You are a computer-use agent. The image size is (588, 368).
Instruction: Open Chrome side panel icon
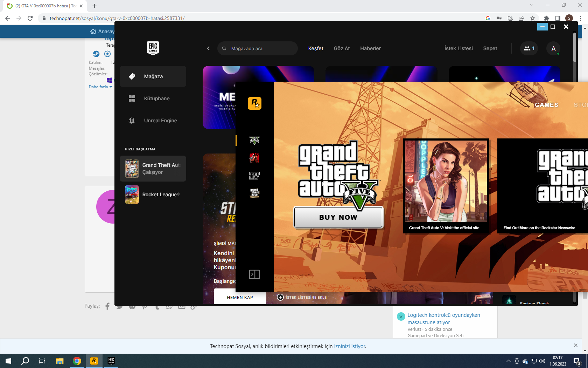[558, 18]
